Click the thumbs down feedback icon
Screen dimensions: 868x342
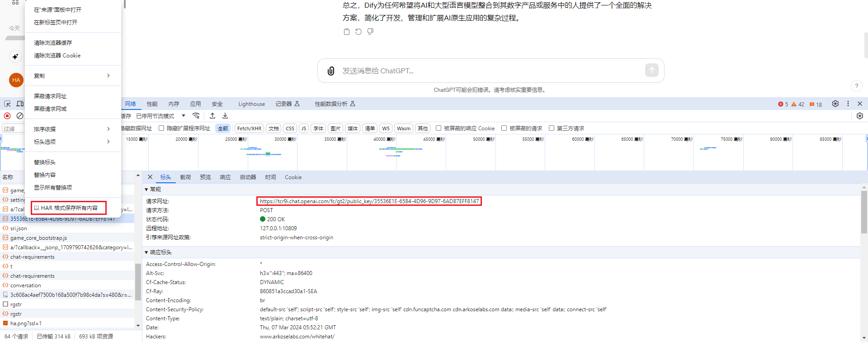370,32
